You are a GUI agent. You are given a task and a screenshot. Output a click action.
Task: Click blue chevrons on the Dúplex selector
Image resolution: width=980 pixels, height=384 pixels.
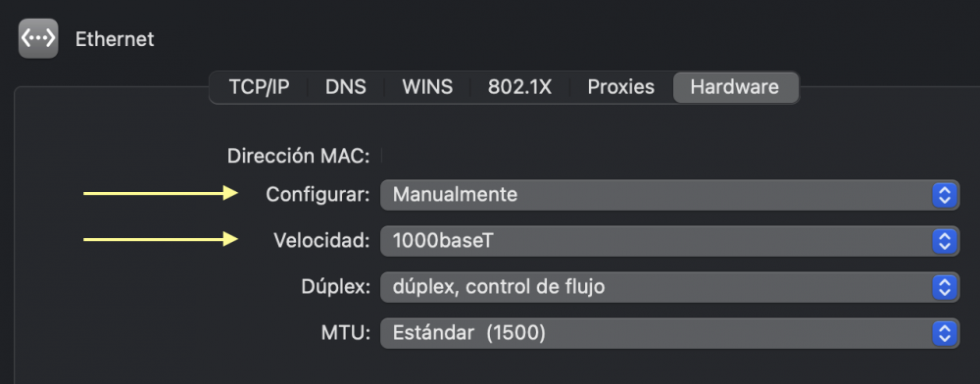[945, 287]
